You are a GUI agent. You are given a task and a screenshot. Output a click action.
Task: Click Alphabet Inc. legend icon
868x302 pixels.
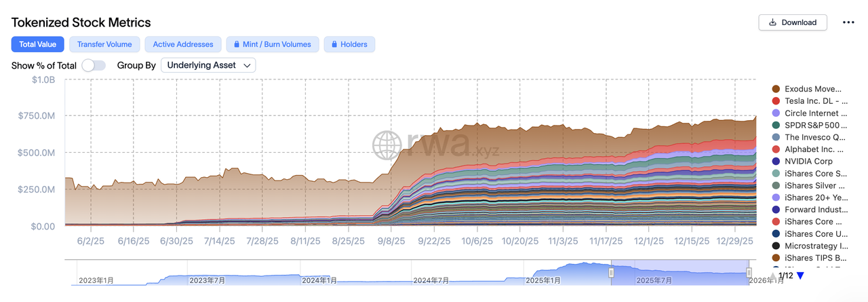point(776,149)
